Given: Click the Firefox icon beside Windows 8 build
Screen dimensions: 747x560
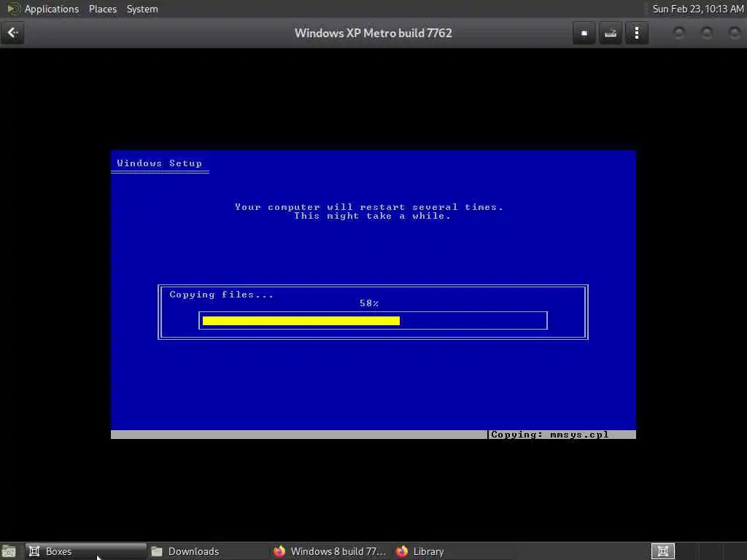Looking at the screenshot, I should 279,551.
